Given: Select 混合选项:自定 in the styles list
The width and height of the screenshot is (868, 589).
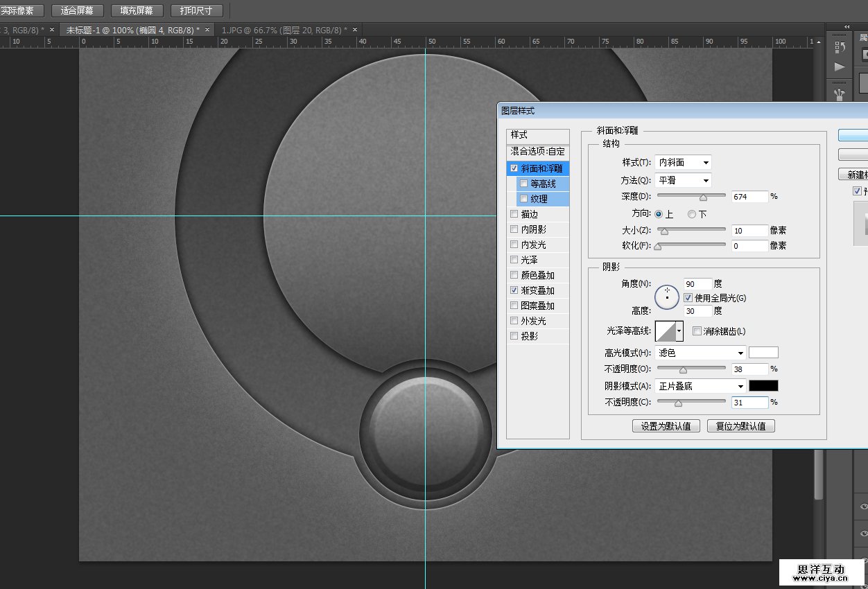Looking at the screenshot, I should tap(537, 151).
